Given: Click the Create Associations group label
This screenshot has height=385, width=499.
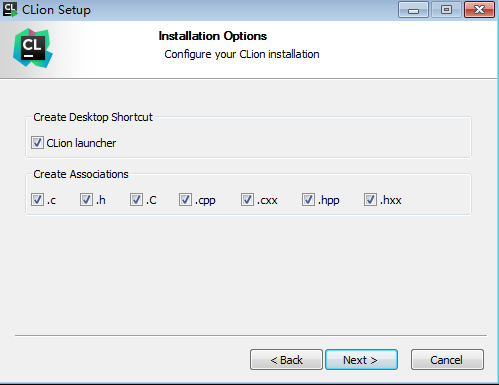Looking at the screenshot, I should (x=81, y=174).
